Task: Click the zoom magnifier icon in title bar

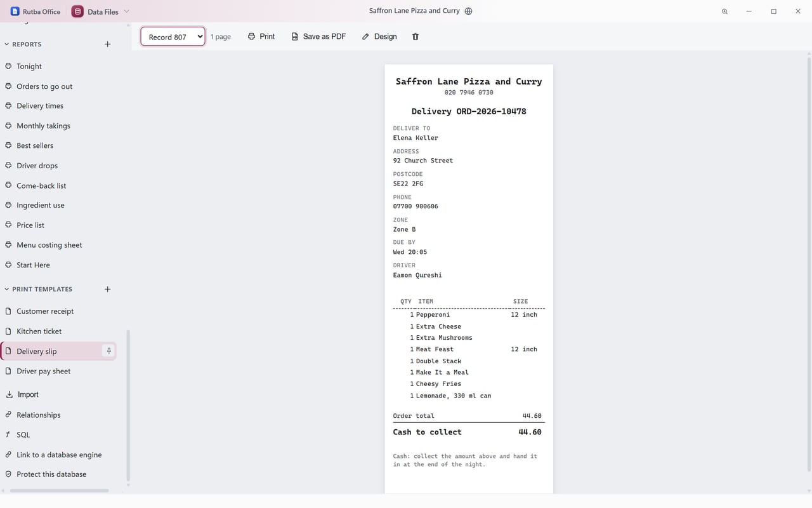Action: coord(724,11)
